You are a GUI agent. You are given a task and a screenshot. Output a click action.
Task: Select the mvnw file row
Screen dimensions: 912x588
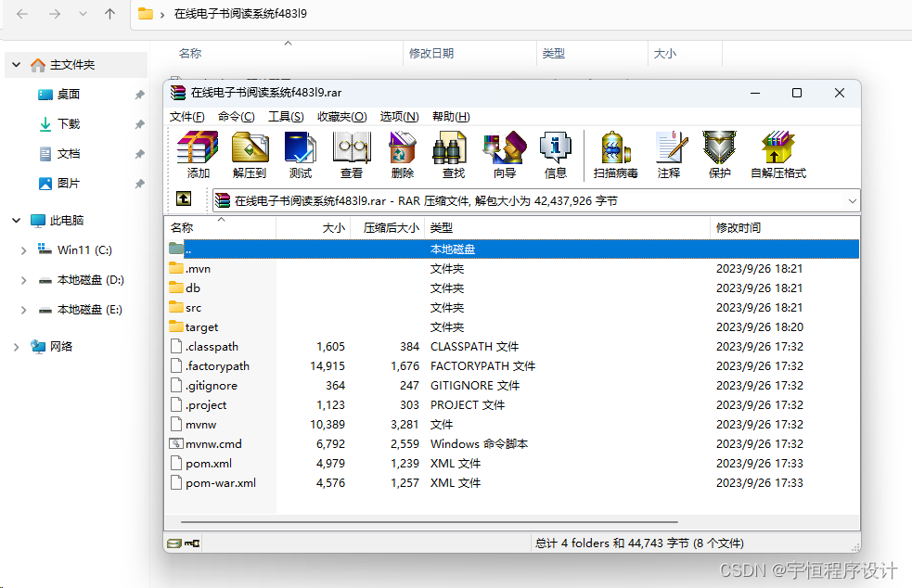point(512,425)
